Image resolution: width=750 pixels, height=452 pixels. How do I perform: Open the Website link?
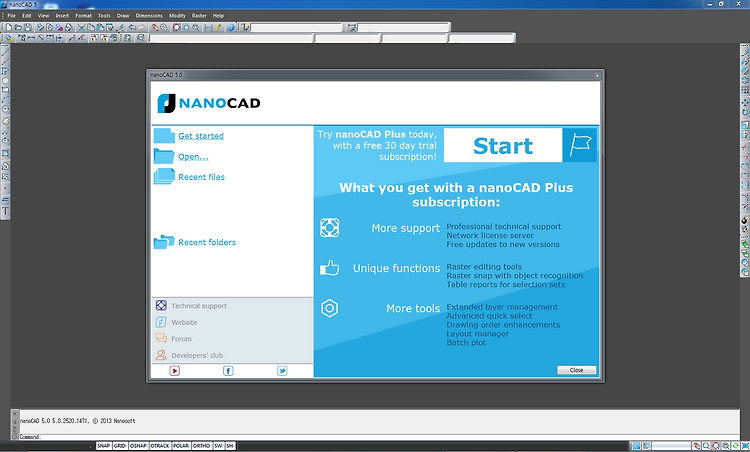(184, 322)
